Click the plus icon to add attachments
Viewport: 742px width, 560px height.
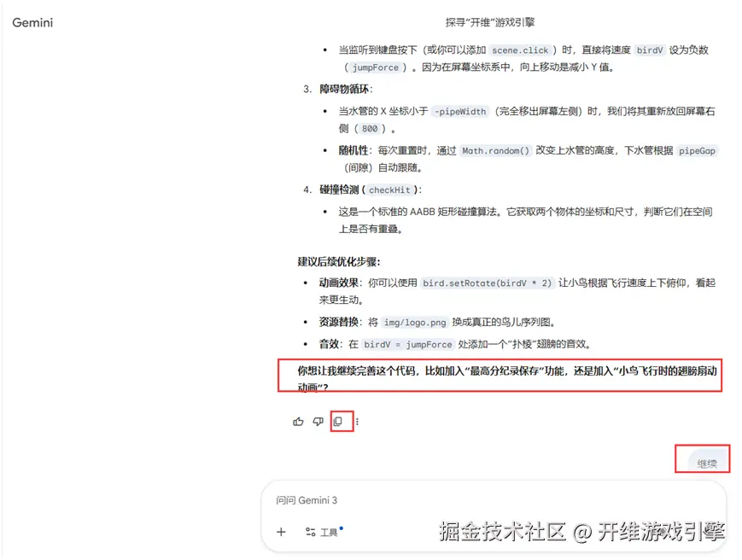(x=280, y=531)
